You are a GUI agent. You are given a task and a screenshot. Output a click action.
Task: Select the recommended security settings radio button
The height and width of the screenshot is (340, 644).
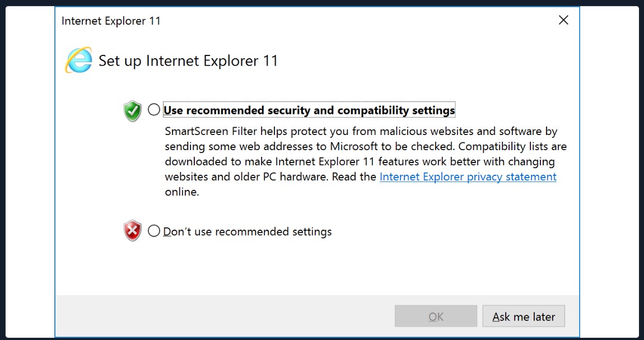pyautogui.click(x=154, y=110)
